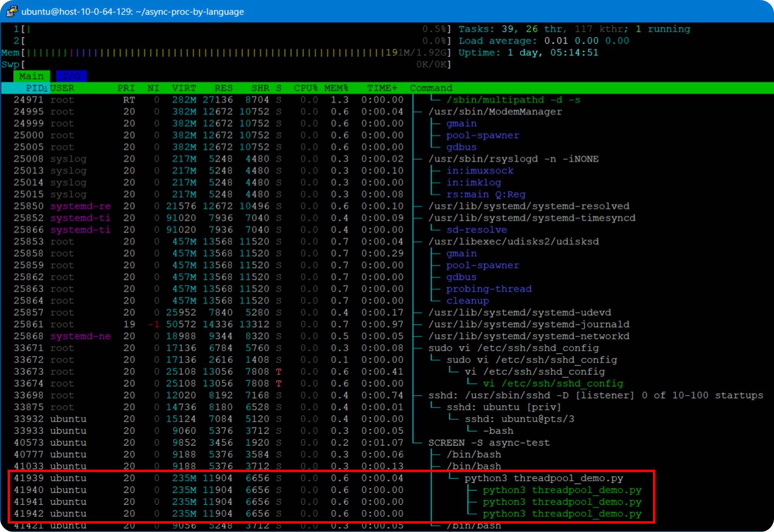The image size is (774, 532).
Task: Sort processes by CPU% column header
Action: pyautogui.click(x=306, y=88)
